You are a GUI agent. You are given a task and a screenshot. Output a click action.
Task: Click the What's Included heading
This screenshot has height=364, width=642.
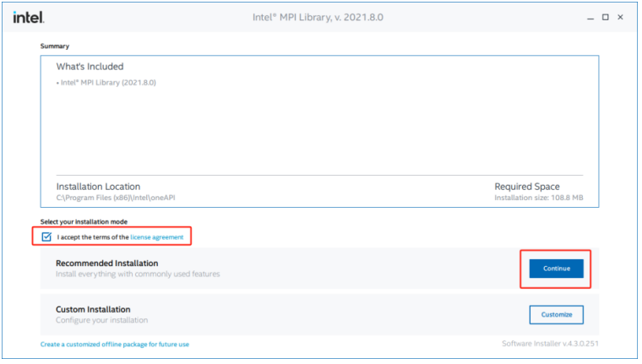pos(90,67)
